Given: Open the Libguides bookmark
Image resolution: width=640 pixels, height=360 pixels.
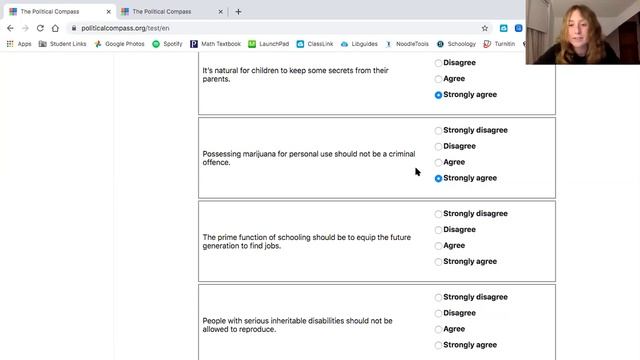Looking at the screenshot, I should click(x=359, y=44).
